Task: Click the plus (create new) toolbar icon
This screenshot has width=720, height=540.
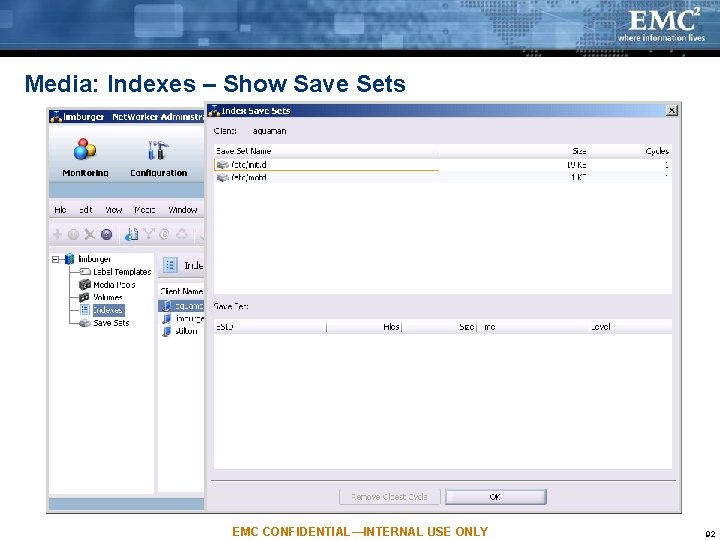Action: [x=57, y=235]
